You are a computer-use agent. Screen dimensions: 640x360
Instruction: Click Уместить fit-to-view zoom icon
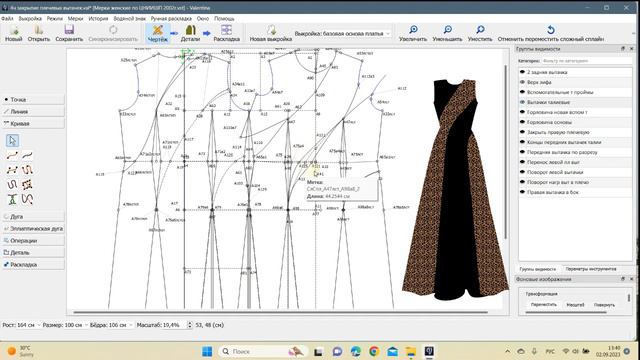point(480,29)
